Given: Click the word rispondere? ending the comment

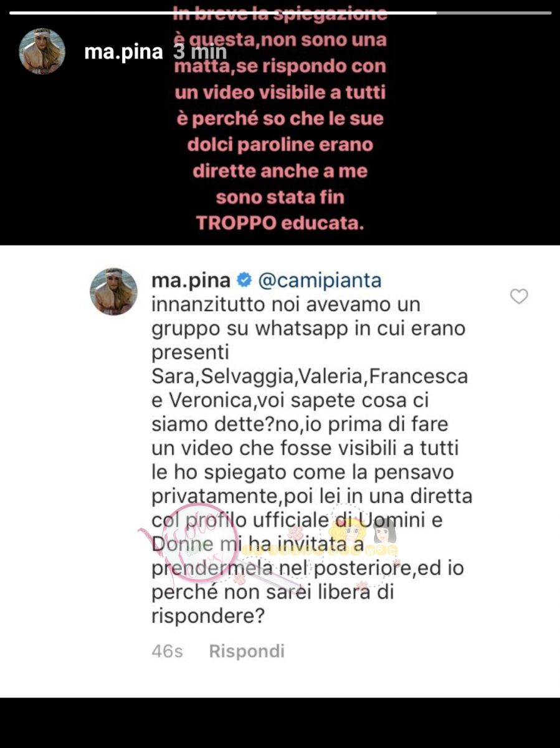Looking at the screenshot, I should tap(208, 616).
